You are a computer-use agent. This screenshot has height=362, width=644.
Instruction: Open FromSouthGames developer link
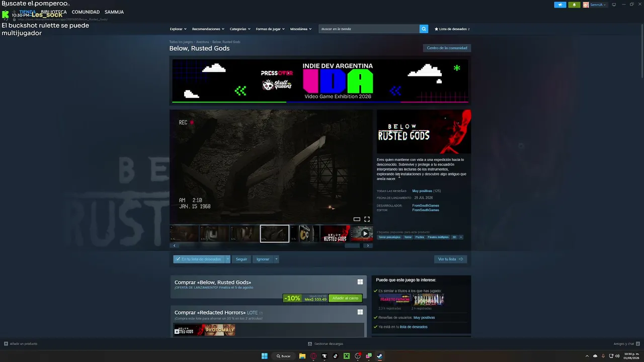426,206
